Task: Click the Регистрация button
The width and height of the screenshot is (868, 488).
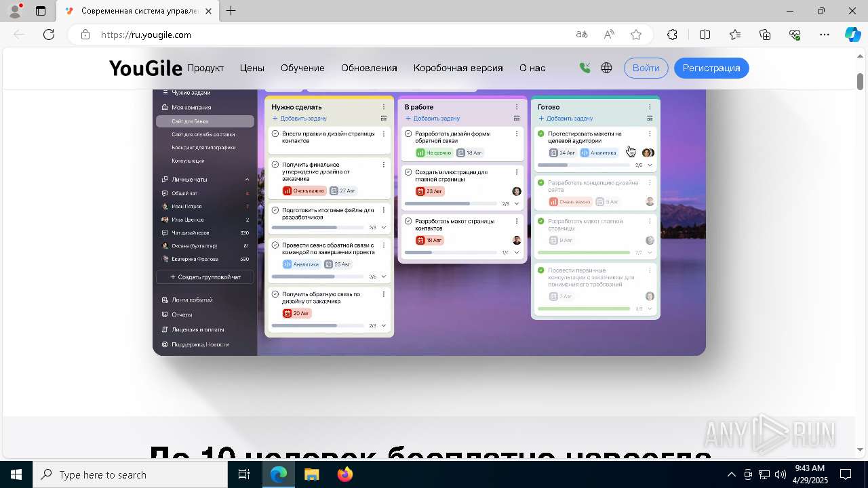Action: coord(711,68)
